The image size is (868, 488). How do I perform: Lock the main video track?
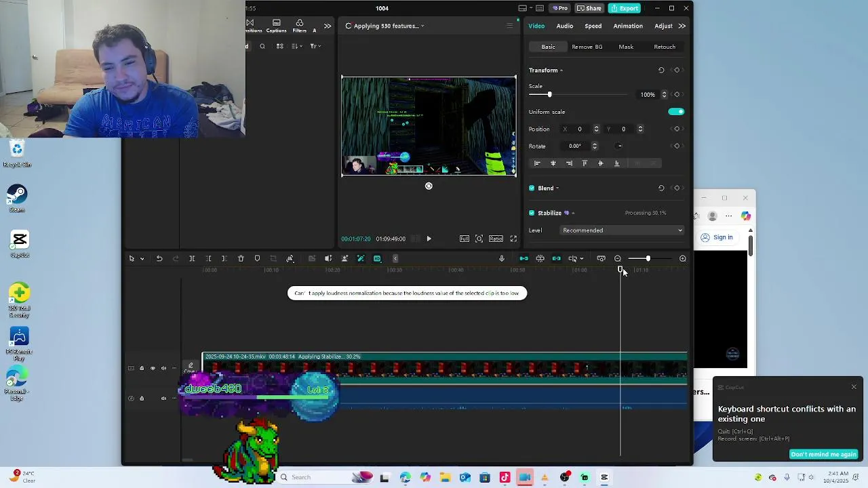coord(142,368)
